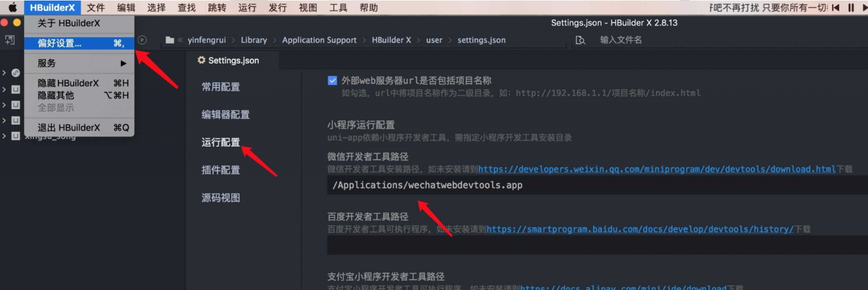Select 退出 HBuilderX to quit
Viewport: 868px width, 290px height.
pyautogui.click(x=79, y=128)
